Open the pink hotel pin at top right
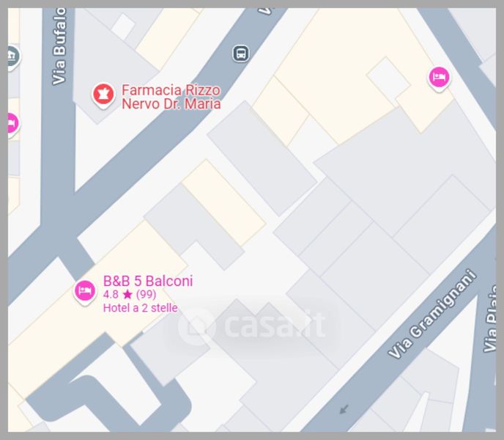Viewport: 504px width, 440px height. pos(439,78)
